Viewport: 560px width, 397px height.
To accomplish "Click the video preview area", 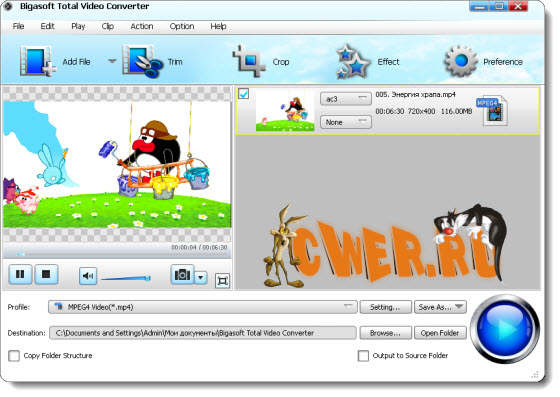I will [117, 164].
